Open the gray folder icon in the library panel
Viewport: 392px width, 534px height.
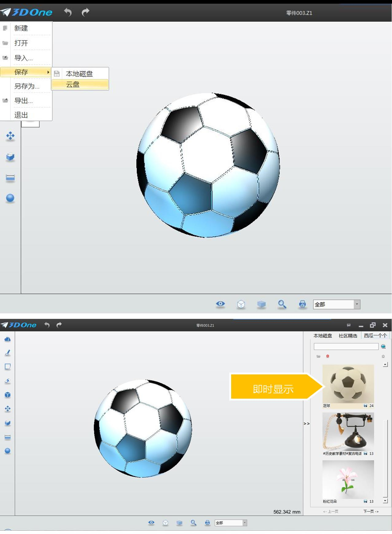click(x=318, y=356)
